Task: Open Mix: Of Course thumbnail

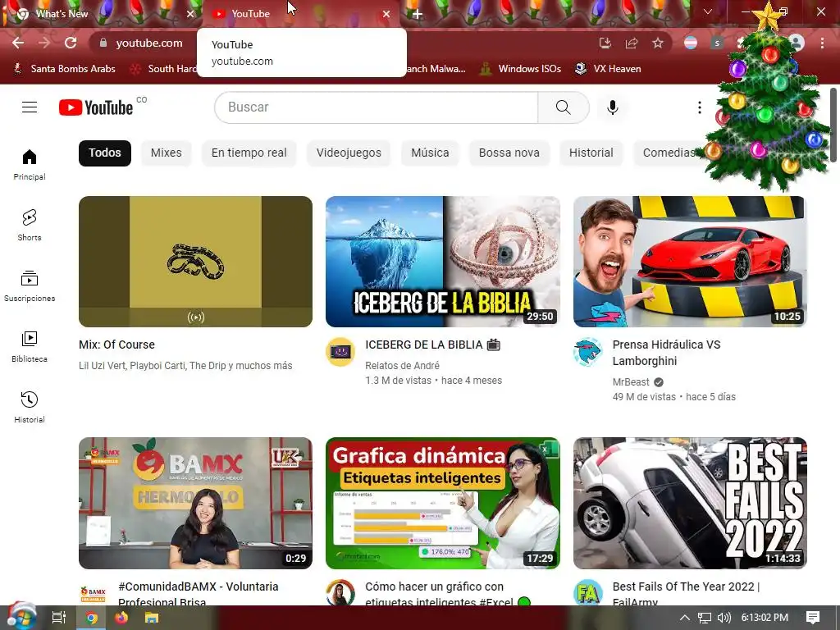Action: coord(195,262)
